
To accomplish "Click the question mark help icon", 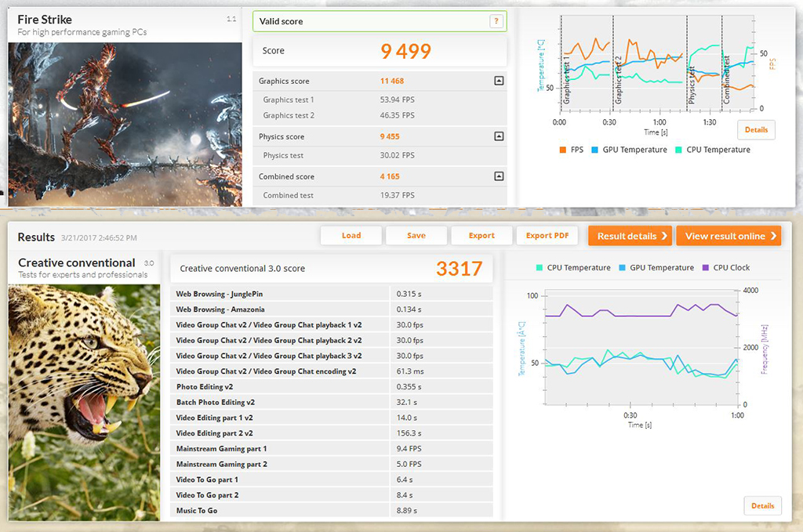I will pyautogui.click(x=496, y=22).
